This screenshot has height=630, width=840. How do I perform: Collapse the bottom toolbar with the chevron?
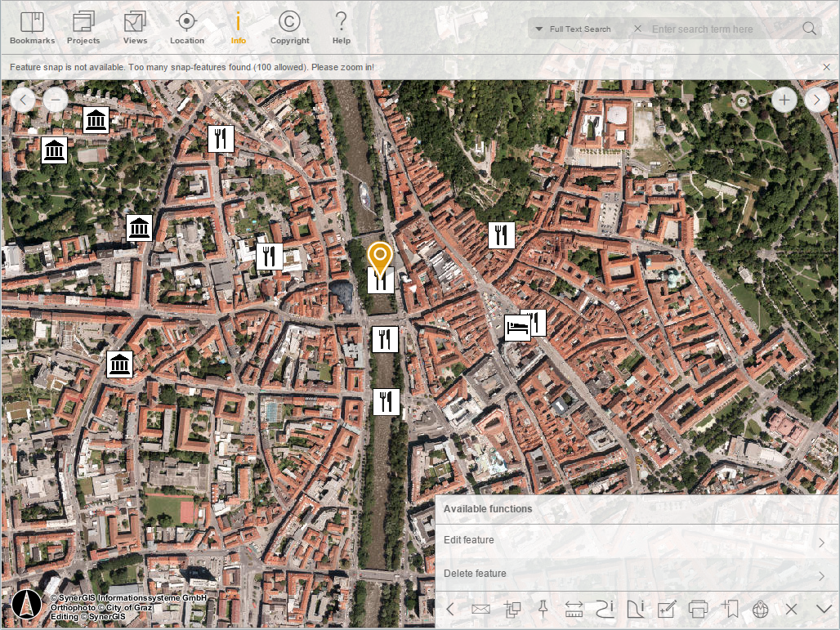pos(824,609)
